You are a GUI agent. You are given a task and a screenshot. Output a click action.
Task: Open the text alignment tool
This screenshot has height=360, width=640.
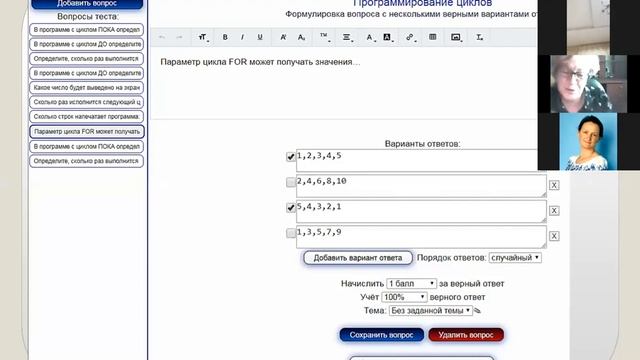point(347,37)
